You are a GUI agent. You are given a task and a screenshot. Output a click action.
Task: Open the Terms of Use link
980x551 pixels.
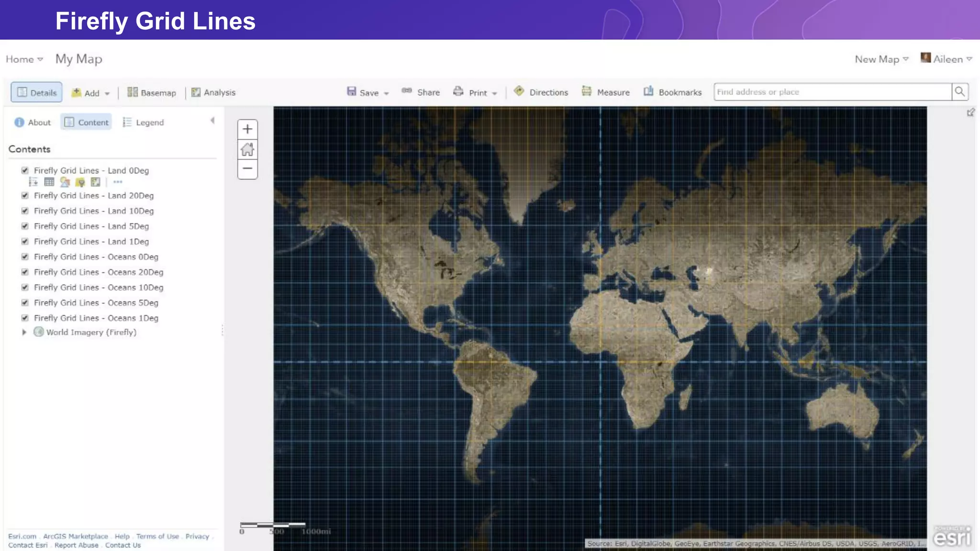[x=157, y=536]
